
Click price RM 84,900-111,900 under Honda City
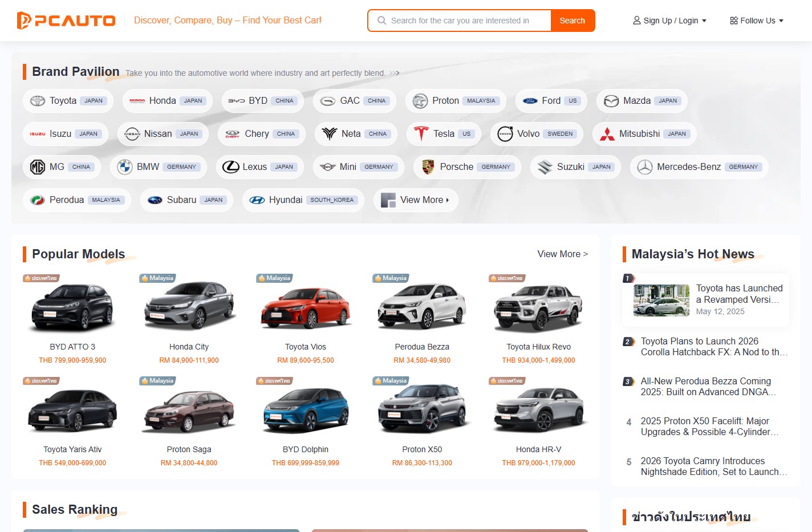click(x=189, y=360)
